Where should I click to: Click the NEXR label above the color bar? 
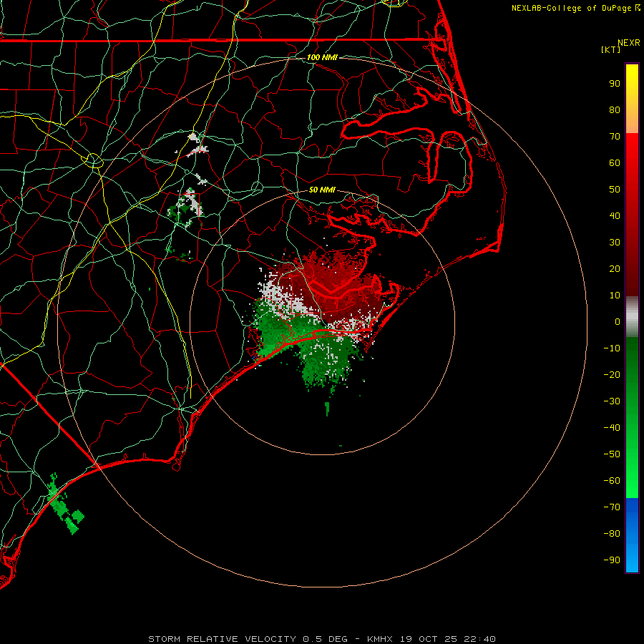click(629, 43)
